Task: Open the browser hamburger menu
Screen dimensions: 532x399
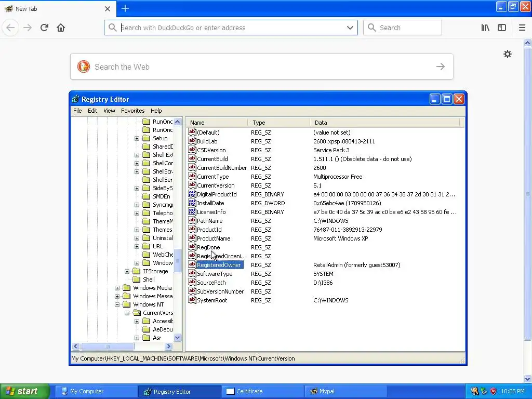Action: 522,28
